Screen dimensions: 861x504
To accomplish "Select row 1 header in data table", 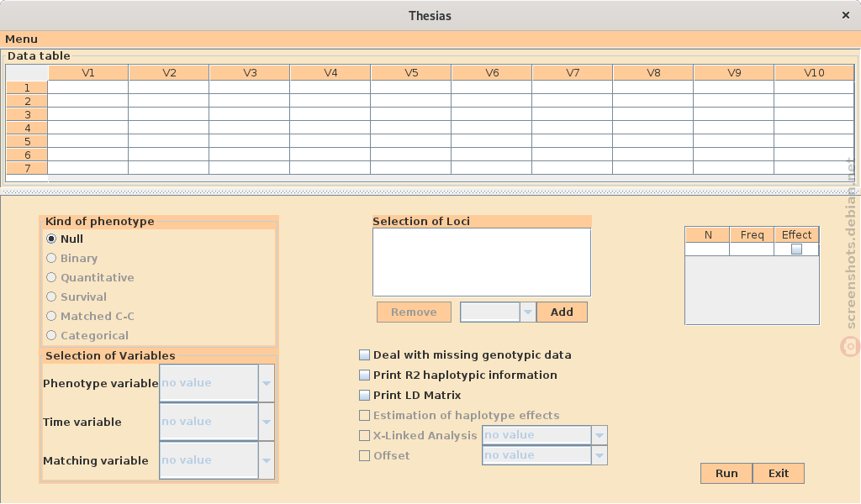I will [x=27, y=87].
